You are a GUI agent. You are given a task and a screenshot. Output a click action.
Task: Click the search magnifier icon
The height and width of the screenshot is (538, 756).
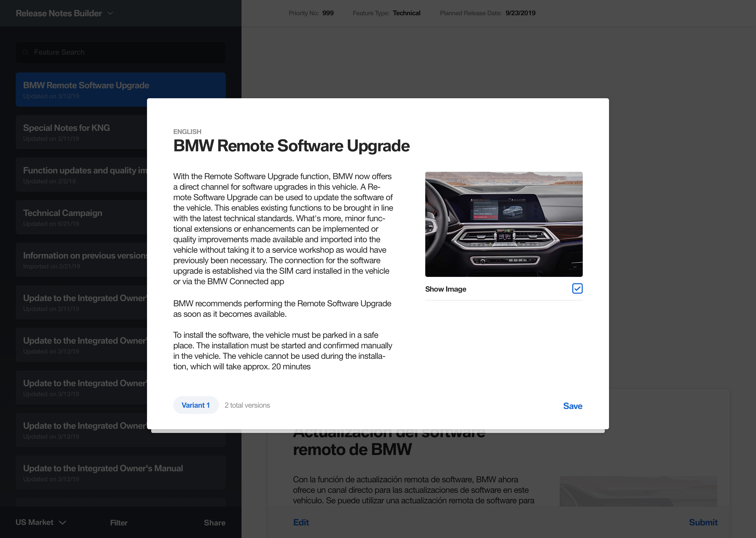click(x=25, y=52)
